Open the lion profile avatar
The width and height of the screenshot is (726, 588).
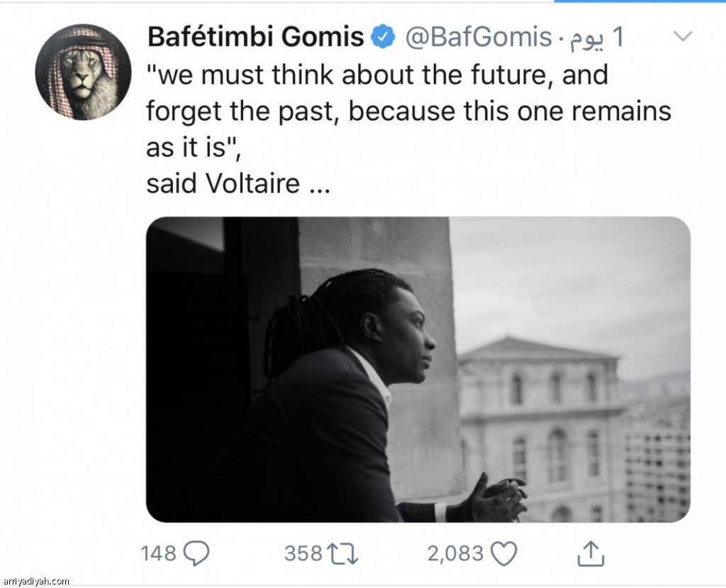pos(83,72)
